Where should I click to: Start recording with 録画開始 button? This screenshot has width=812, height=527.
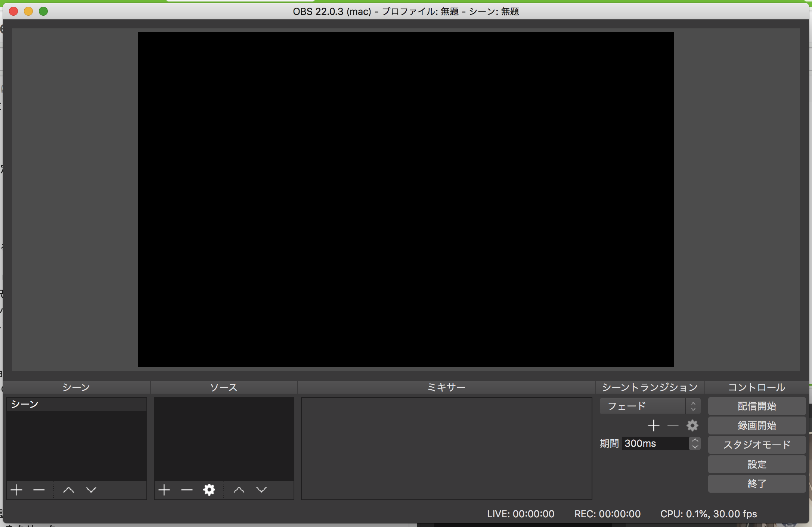[x=757, y=425]
